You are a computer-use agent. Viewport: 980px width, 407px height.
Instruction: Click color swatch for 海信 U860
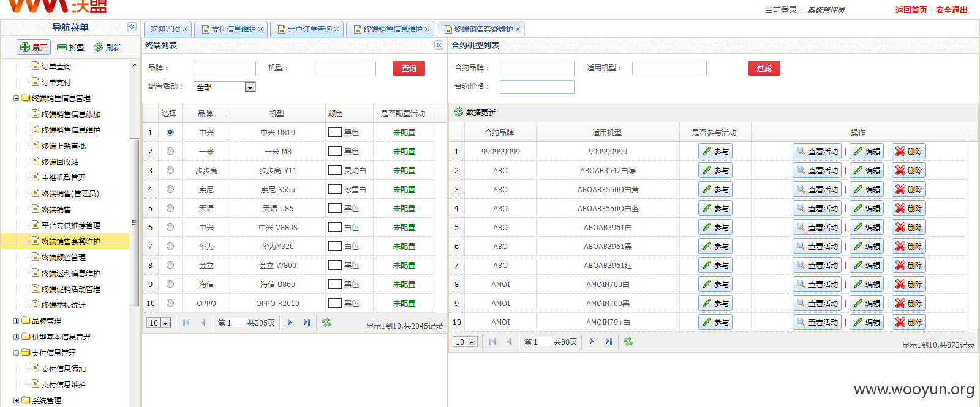coord(335,284)
